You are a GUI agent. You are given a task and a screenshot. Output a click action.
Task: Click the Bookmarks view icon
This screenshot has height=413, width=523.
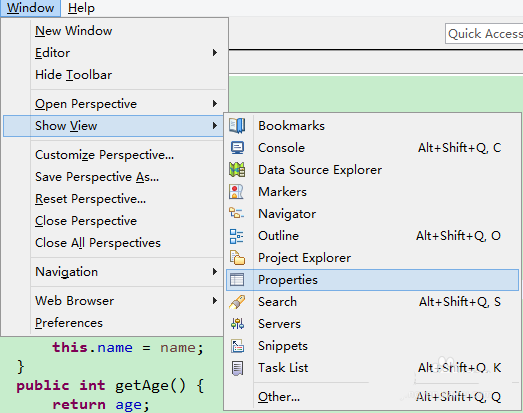click(237, 126)
